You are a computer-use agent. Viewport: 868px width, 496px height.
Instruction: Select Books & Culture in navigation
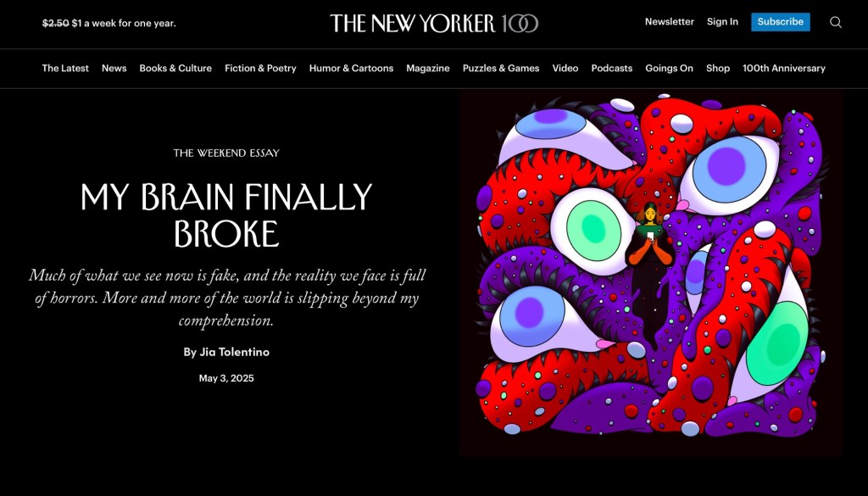pos(175,68)
